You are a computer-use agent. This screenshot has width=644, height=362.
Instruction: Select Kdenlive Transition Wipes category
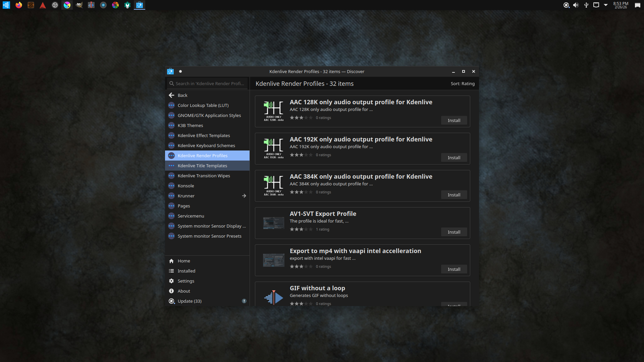tap(207, 176)
